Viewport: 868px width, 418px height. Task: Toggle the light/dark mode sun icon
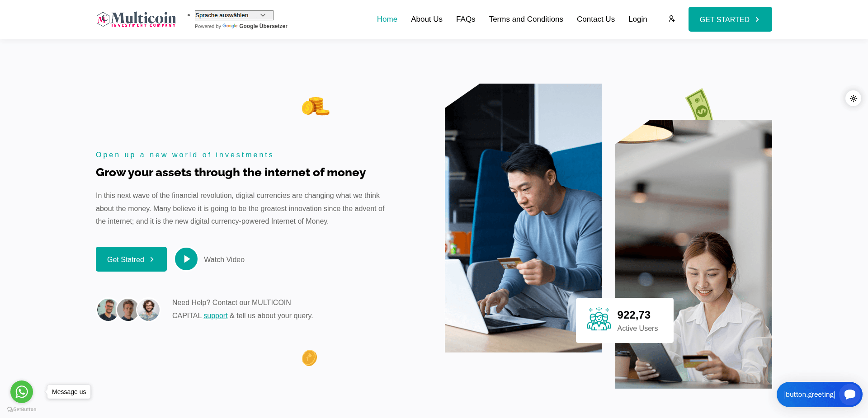click(853, 99)
